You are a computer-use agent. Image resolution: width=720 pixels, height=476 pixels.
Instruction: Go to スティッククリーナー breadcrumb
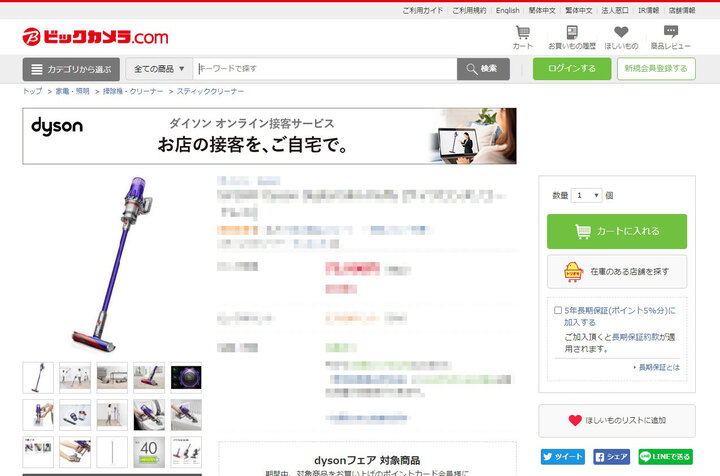tap(210, 91)
